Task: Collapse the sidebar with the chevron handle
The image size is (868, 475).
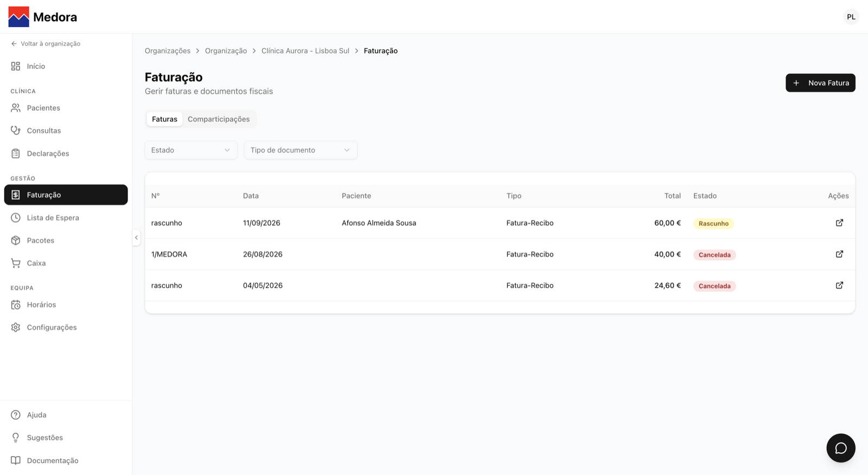Action: [x=136, y=237]
